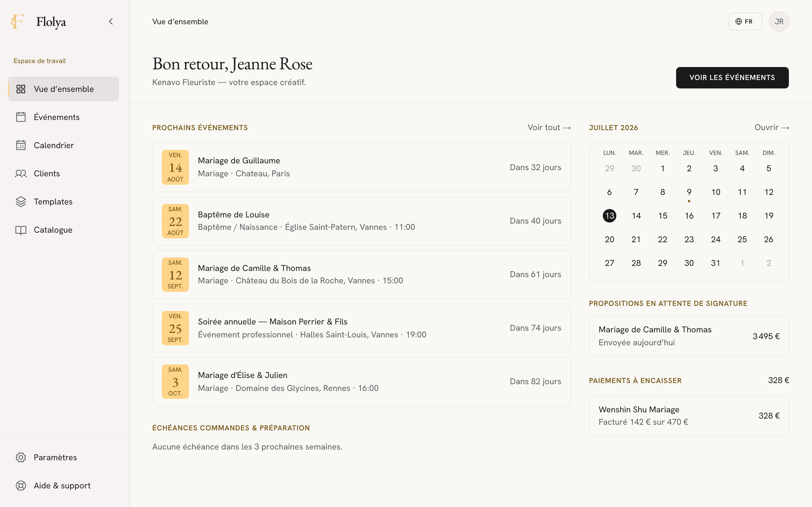Open Aide & support lifebuoy icon
The image size is (812, 507).
[21, 486]
